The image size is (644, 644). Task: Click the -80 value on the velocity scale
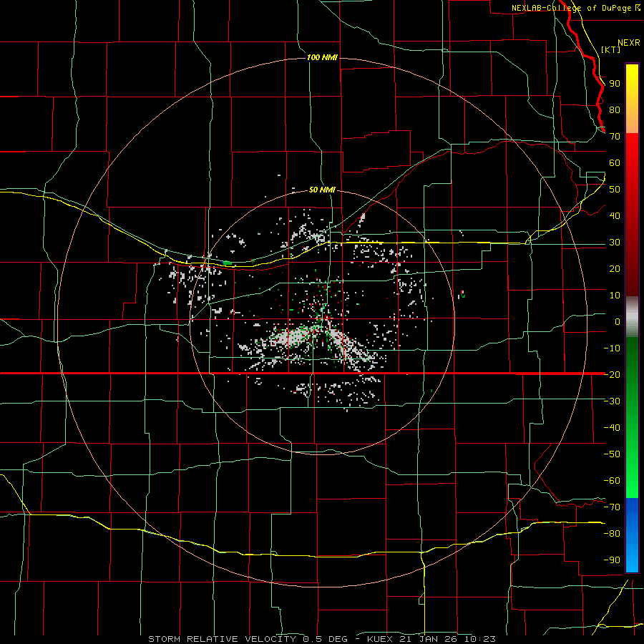tap(612, 534)
